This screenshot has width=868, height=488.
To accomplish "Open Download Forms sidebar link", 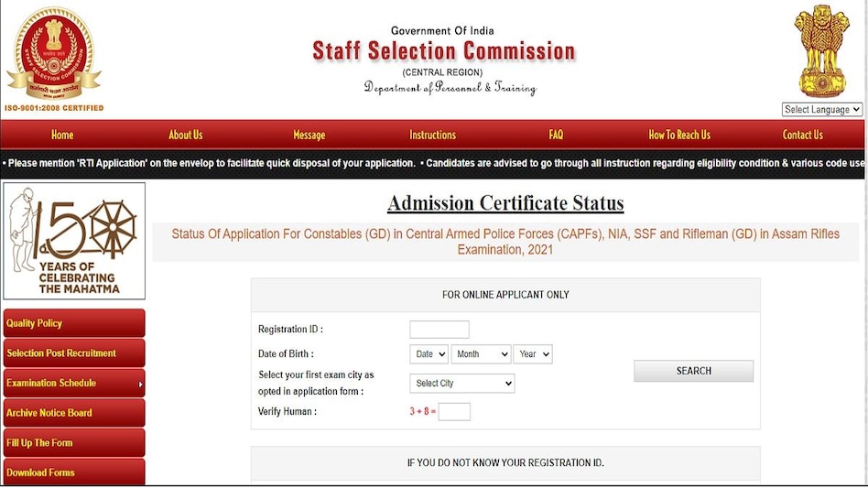I will 74,472.
